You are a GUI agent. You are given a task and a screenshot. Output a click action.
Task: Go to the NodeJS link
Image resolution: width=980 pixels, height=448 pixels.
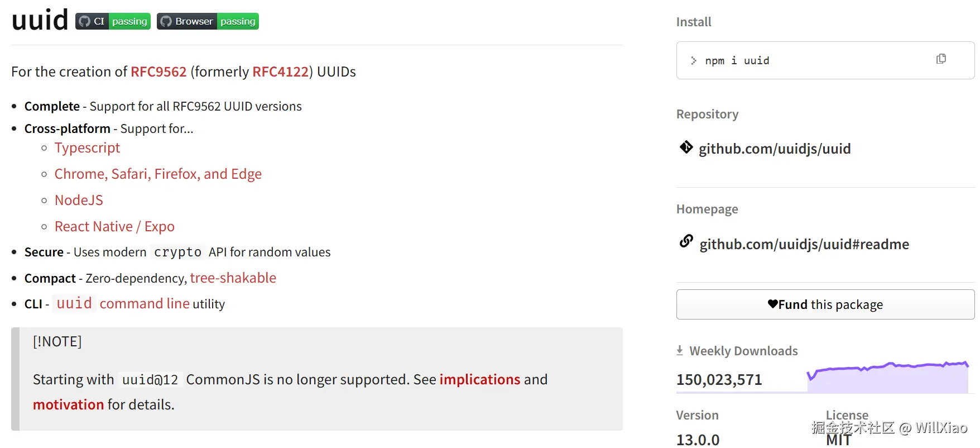coord(79,201)
